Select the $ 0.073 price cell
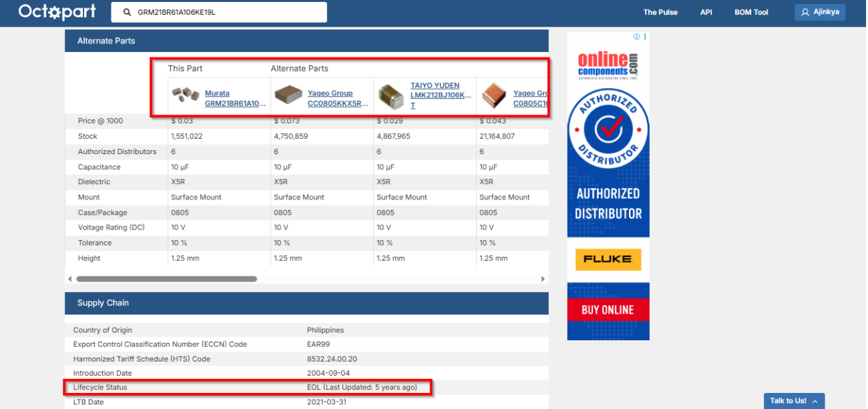The image size is (868, 409). tap(287, 121)
